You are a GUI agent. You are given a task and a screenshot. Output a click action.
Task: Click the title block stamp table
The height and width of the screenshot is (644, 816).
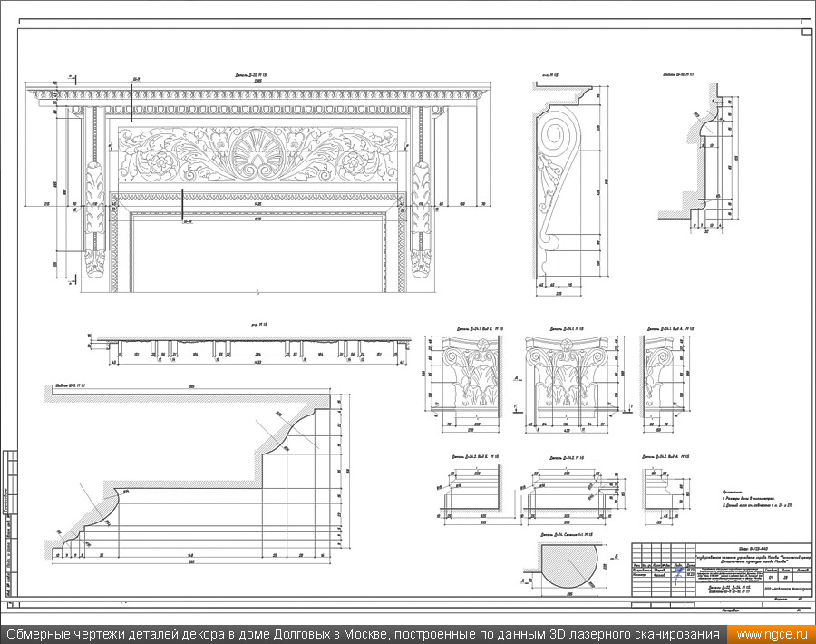click(723, 570)
